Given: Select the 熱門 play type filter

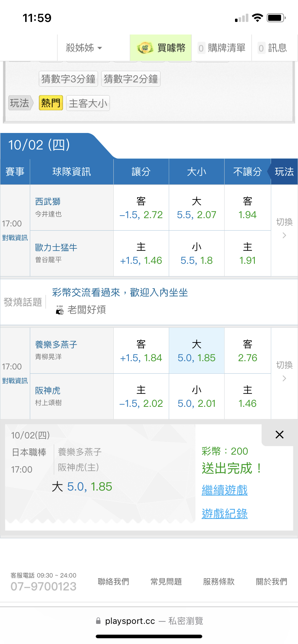Looking at the screenshot, I should coord(51,103).
